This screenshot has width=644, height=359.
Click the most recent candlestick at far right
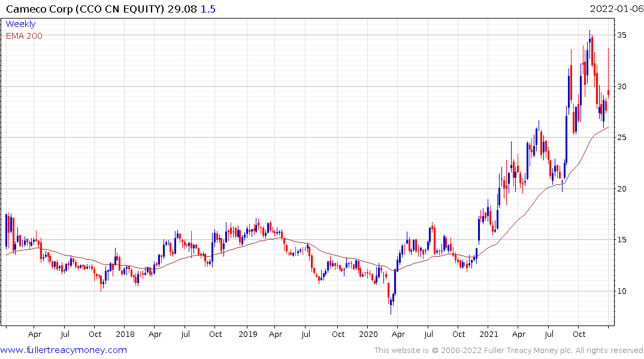609,92
